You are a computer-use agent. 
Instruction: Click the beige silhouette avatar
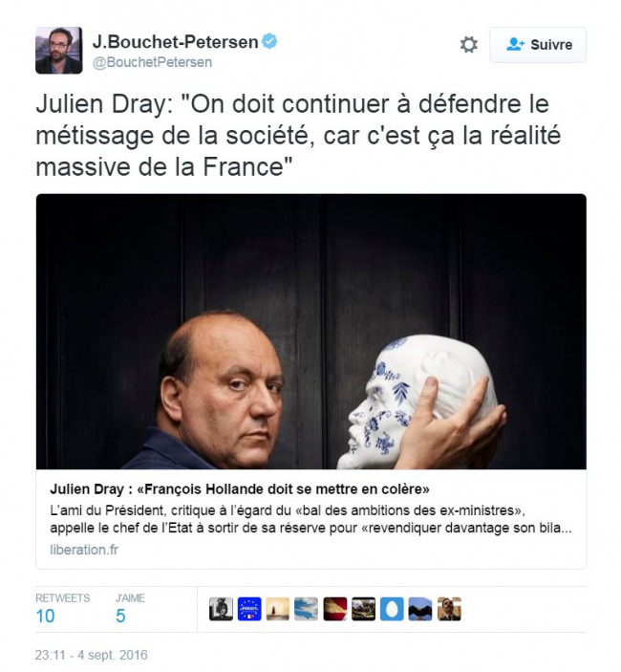coord(277,609)
